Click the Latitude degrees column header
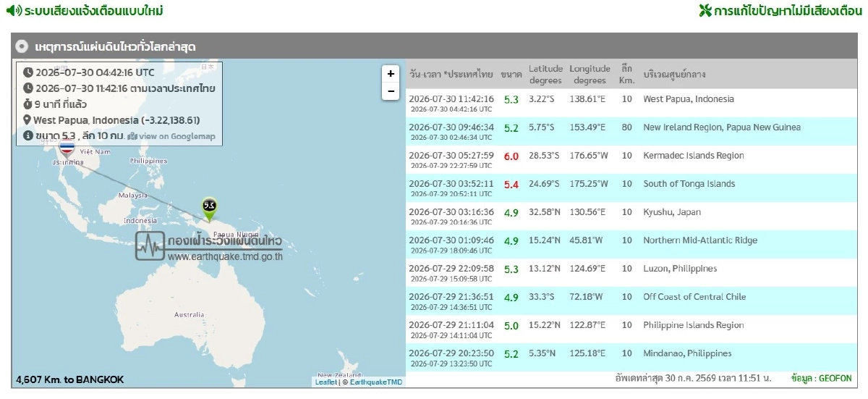Viewport: 868px width, 399px height. 545,74
